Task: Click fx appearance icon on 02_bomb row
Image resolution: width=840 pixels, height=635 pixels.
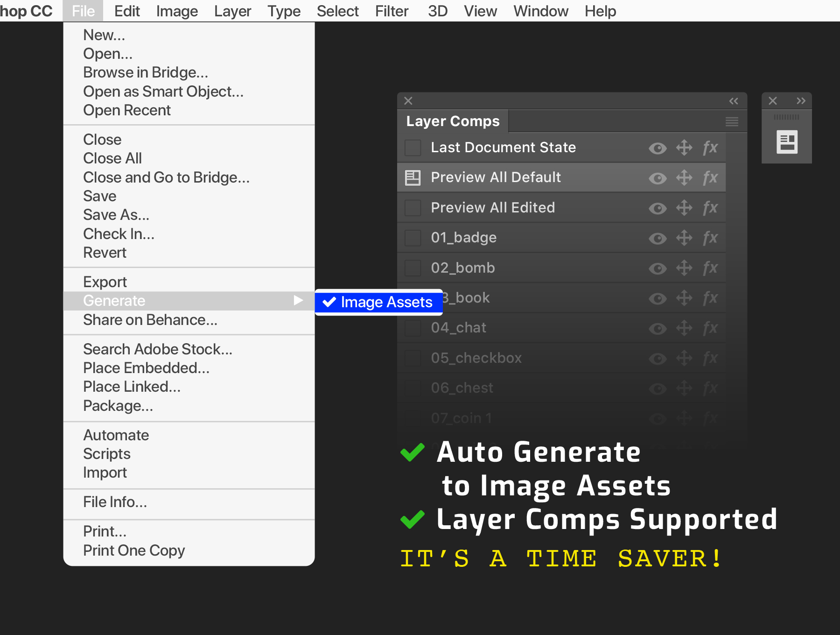Action: click(x=710, y=268)
